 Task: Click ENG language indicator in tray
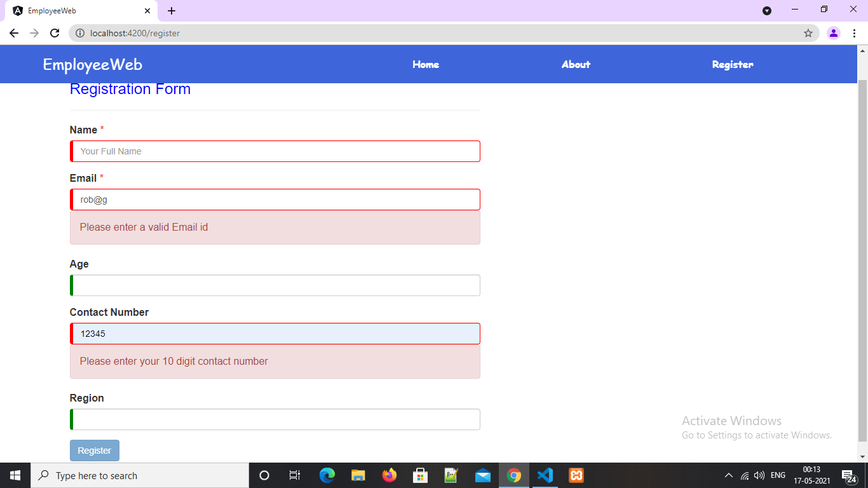click(778, 475)
